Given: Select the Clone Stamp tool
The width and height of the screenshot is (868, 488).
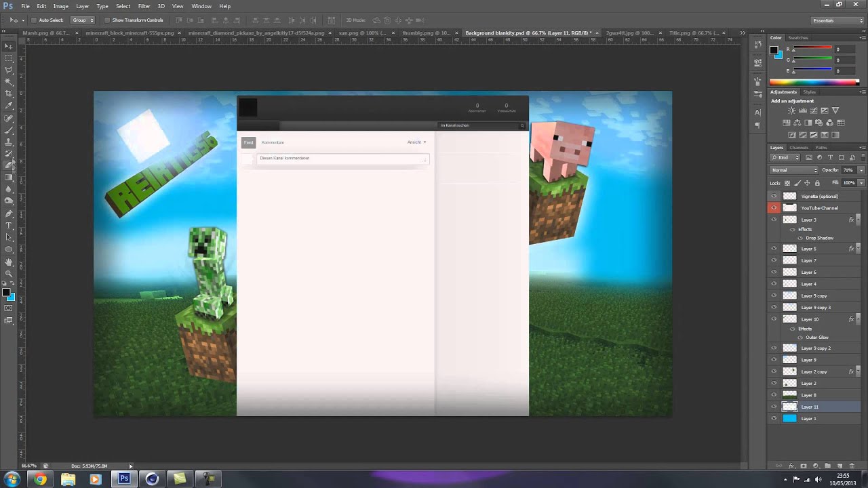Looking at the screenshot, I should coord(9,142).
